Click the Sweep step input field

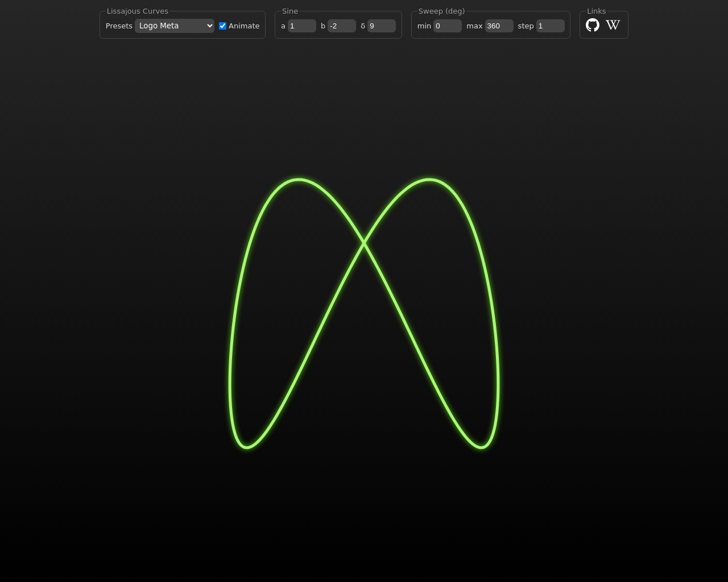[551, 26]
